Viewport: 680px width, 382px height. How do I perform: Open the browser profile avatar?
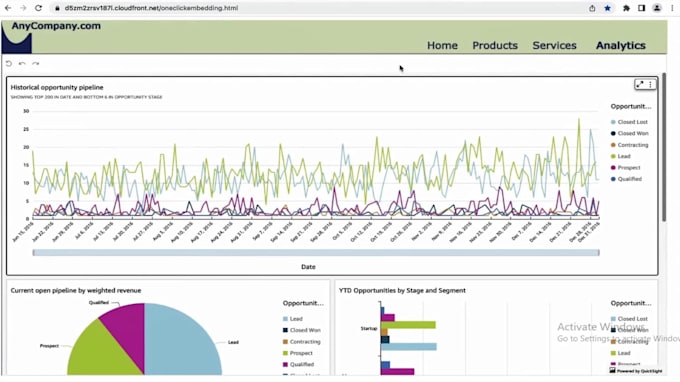[657, 8]
